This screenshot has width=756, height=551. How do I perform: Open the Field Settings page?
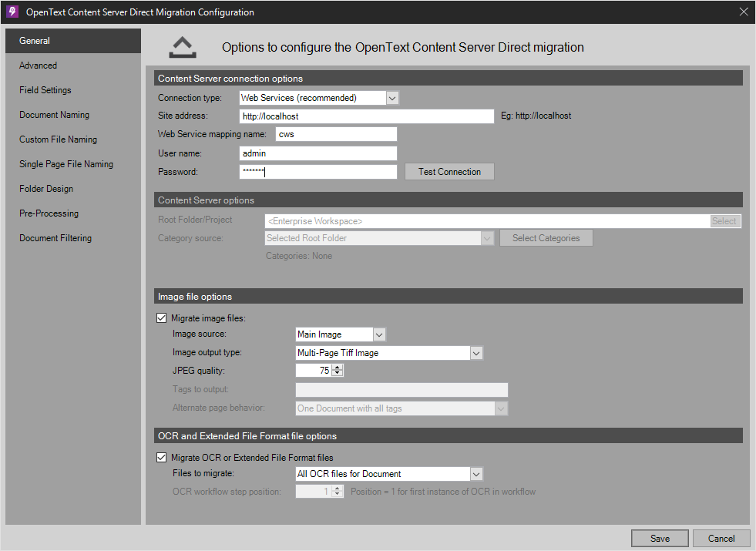point(73,90)
